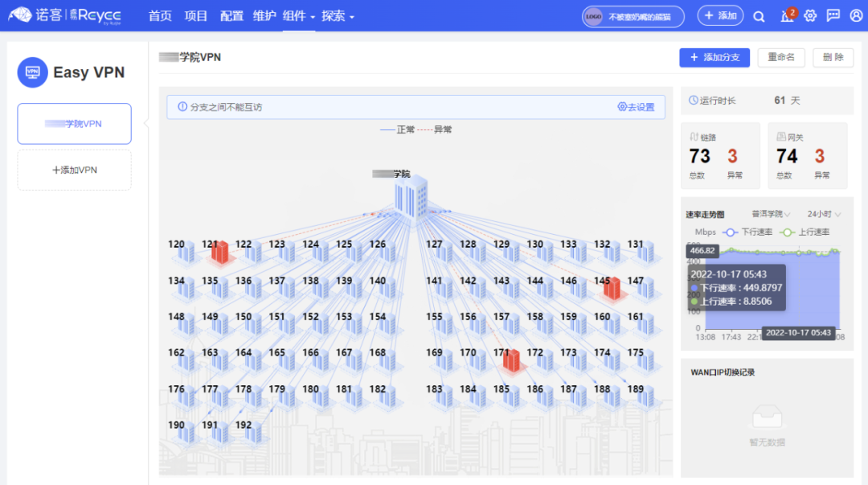Select branch building node 134
868x485 pixels.
[x=186, y=289]
